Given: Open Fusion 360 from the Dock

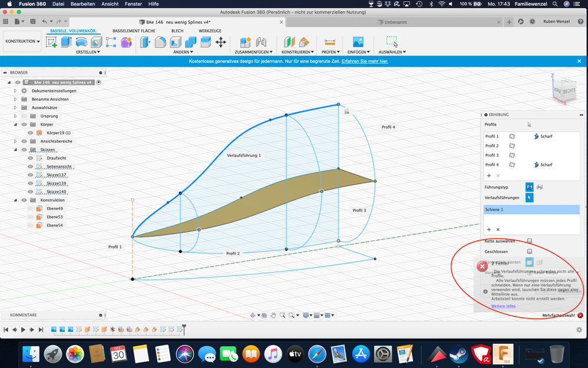Looking at the screenshot, I should (503, 354).
